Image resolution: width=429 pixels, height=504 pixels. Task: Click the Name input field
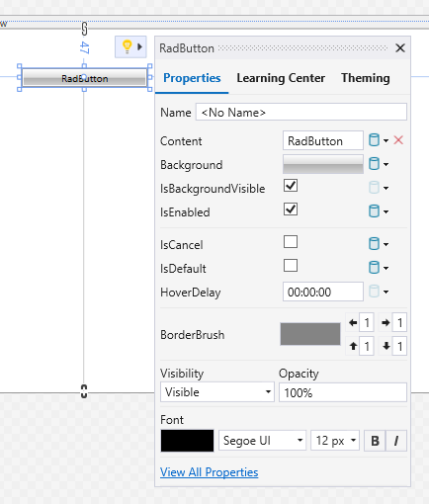pyautogui.click(x=301, y=112)
